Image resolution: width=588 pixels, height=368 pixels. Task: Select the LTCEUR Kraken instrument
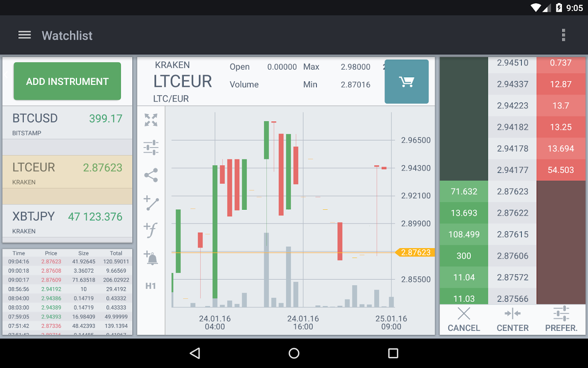point(67,172)
